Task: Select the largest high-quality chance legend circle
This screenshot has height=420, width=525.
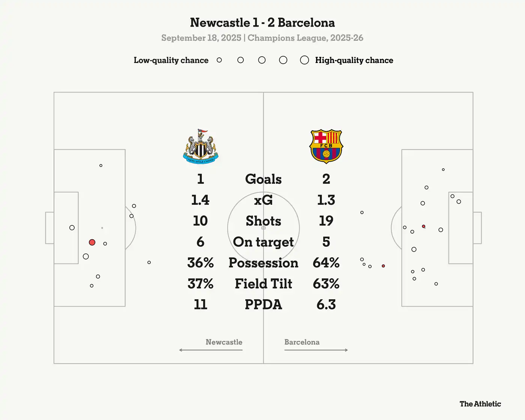Action: coord(304,60)
